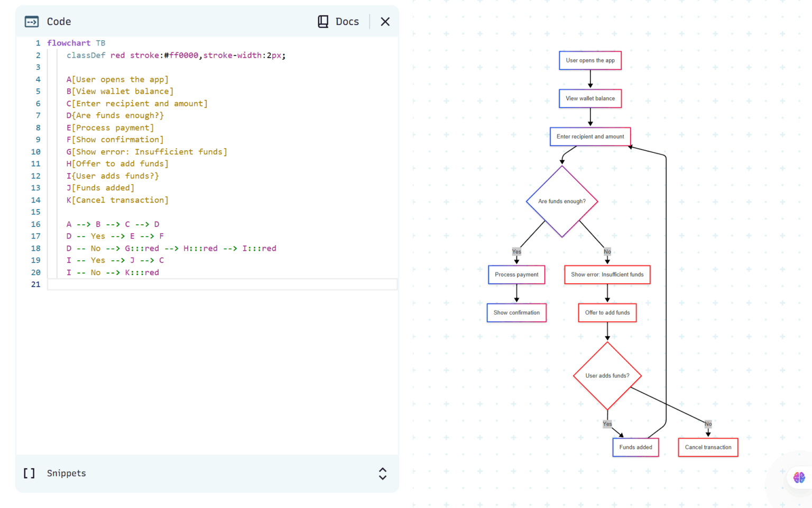The image size is (812, 508).
Task: Click the 'Process payment' node
Action: pyautogui.click(x=516, y=275)
